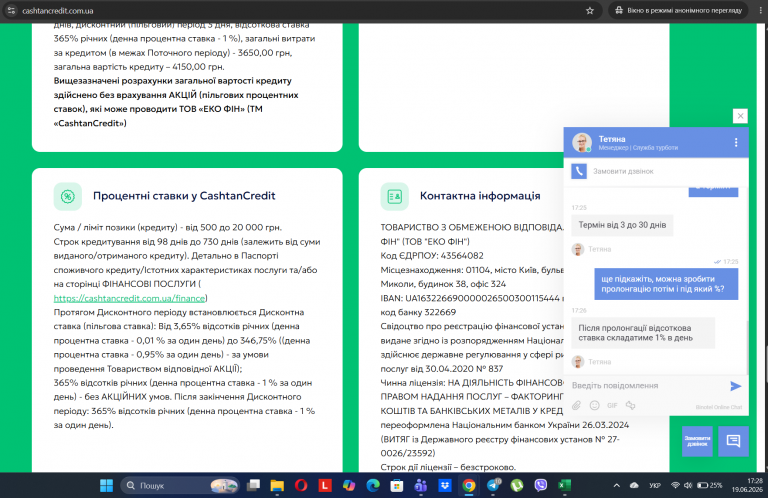This screenshot has width=768, height=498.
Task: Click the OneDrive cloud tray icon
Action: (x=634, y=485)
